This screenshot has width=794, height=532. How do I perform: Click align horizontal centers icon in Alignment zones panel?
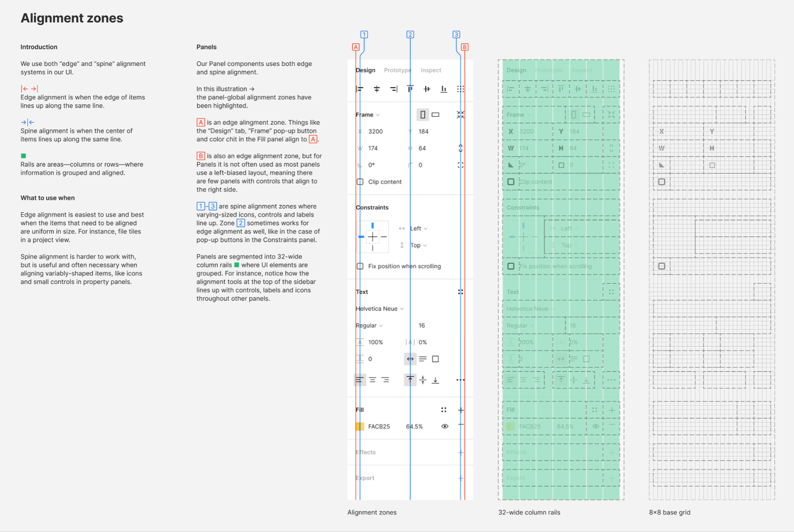377,89
